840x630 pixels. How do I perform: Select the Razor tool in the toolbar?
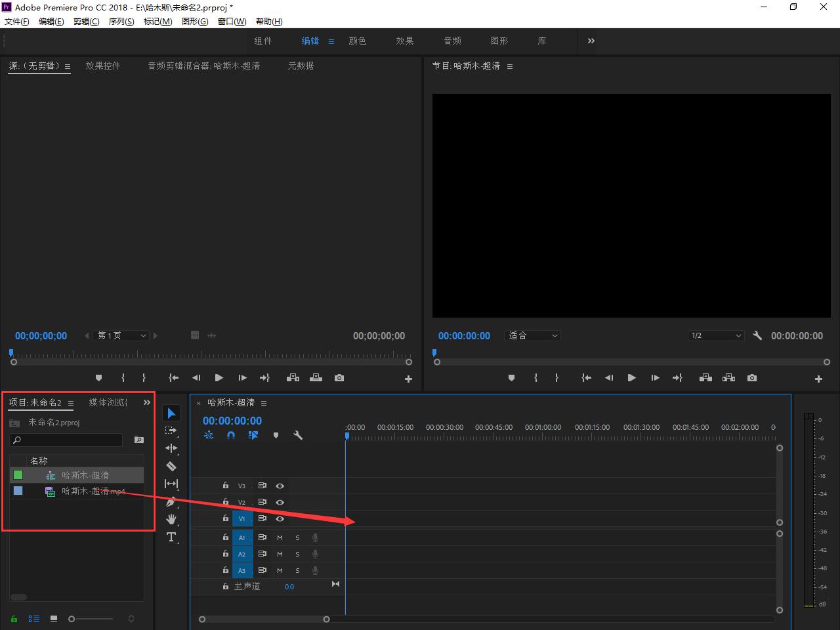coord(171,466)
